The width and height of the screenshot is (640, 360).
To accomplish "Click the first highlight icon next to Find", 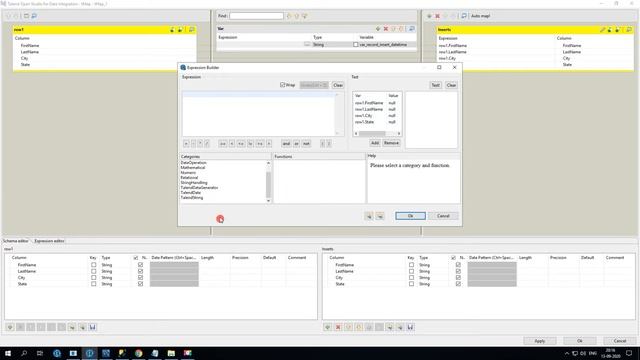I will click(289, 16).
